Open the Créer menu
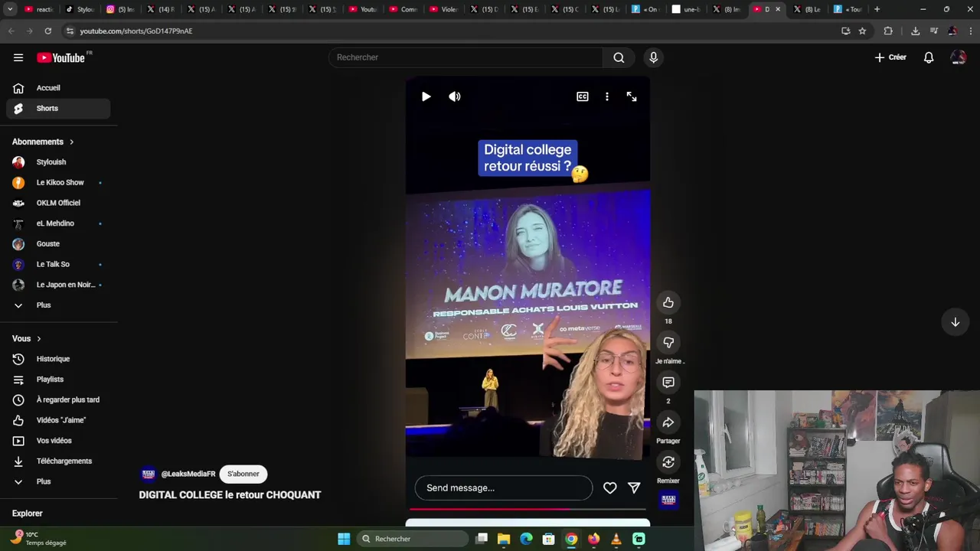 tap(890, 57)
